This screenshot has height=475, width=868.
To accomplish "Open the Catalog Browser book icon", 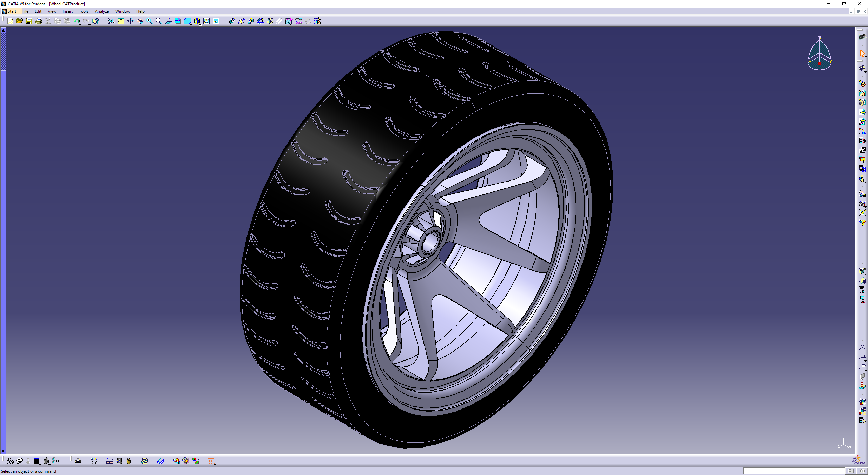I will click(x=161, y=461).
